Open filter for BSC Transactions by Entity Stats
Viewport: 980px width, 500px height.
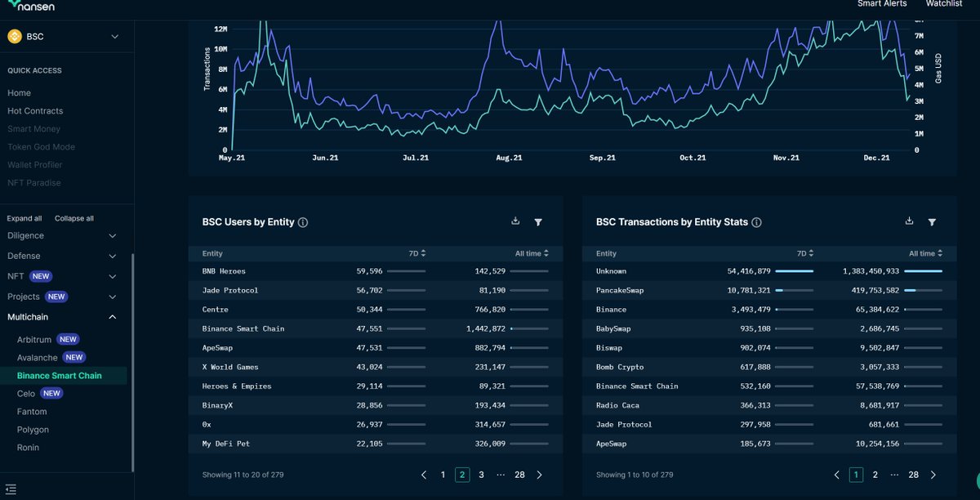point(932,221)
